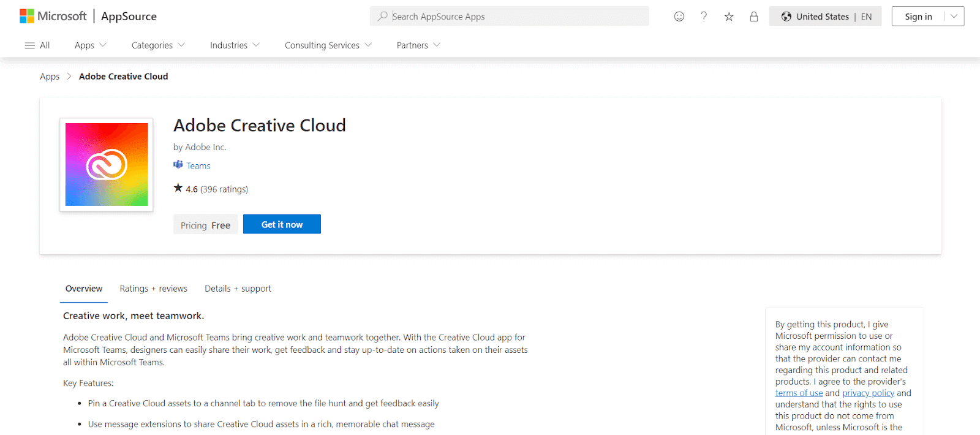Click the Microsoft logo

tap(53, 17)
